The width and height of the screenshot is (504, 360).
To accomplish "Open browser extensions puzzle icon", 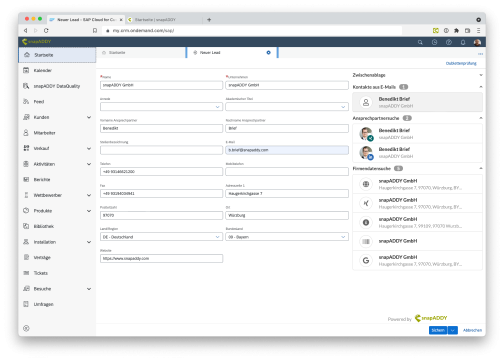I will pyautogui.click(x=457, y=30).
